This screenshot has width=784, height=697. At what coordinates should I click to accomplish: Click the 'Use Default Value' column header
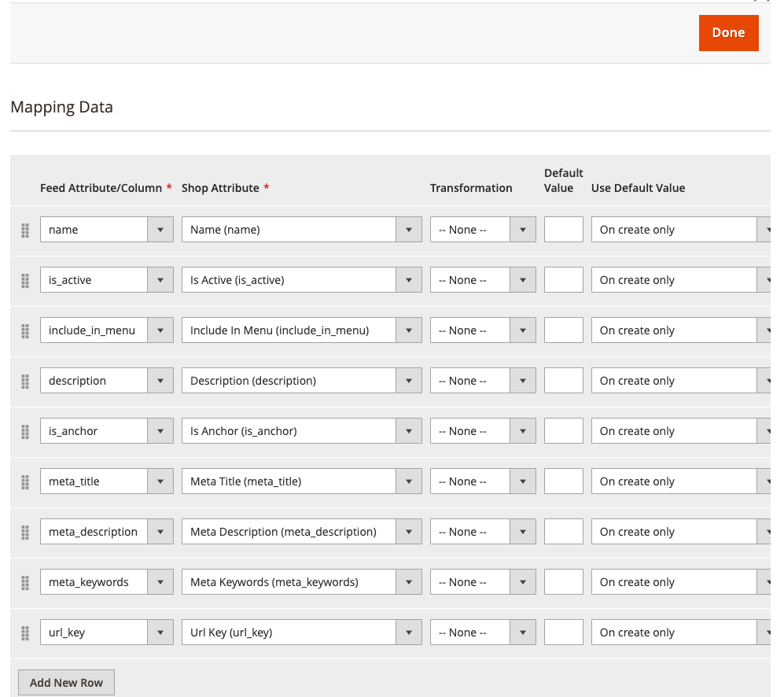tap(638, 188)
